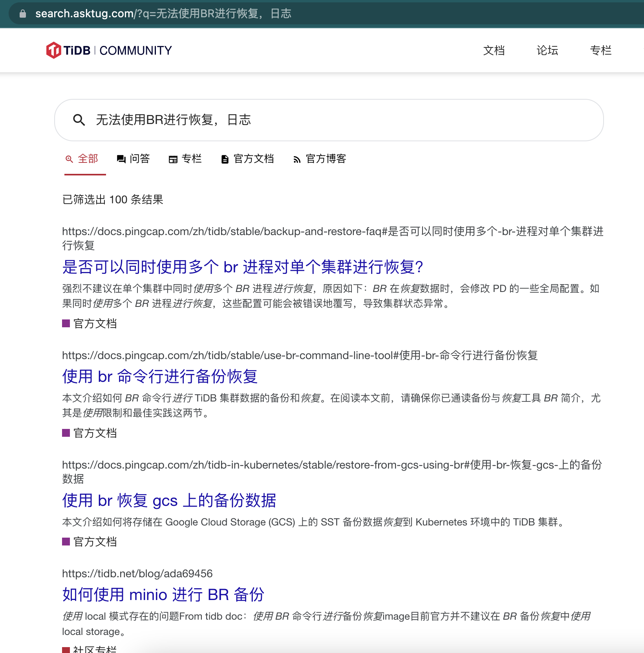This screenshot has width=644, height=653.
Task: Click the use-br-command-line-tool URL text
Action: tap(300, 355)
